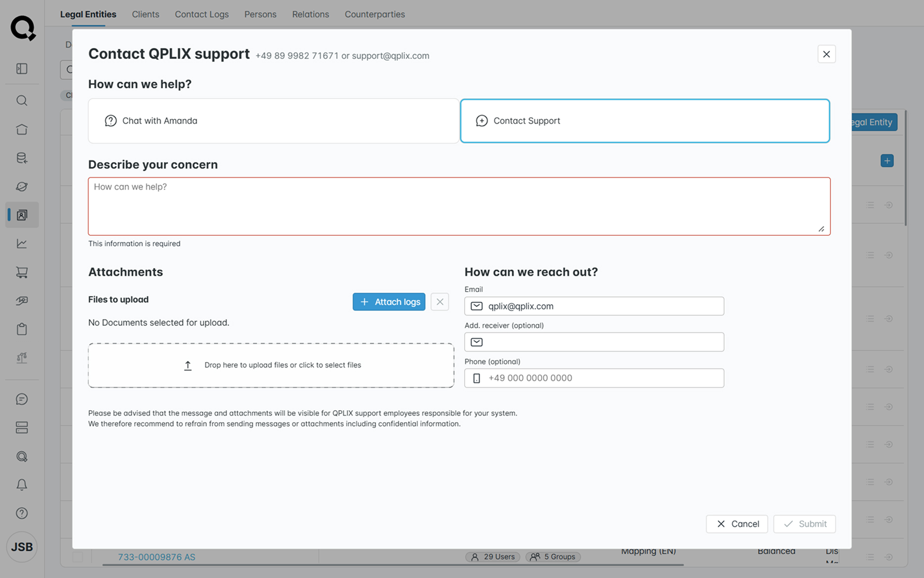Click the QPLIX logo icon
The image size is (924, 578).
pos(23,28)
